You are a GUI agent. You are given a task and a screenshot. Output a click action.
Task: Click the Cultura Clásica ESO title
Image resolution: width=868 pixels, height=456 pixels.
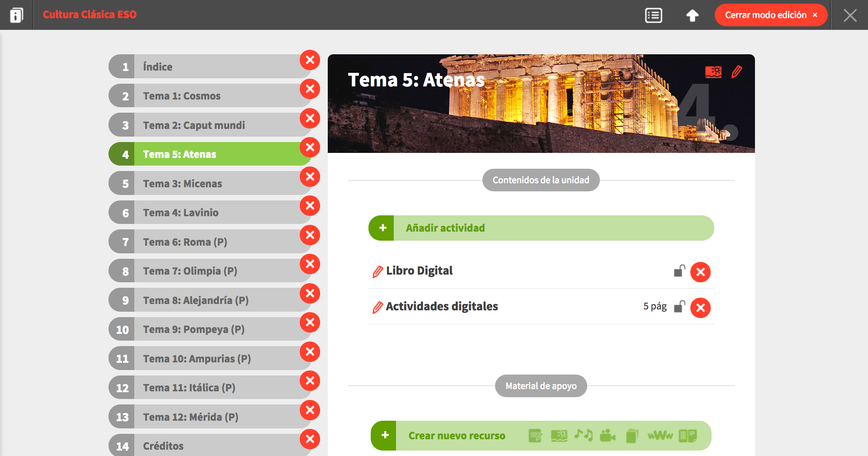click(x=90, y=14)
